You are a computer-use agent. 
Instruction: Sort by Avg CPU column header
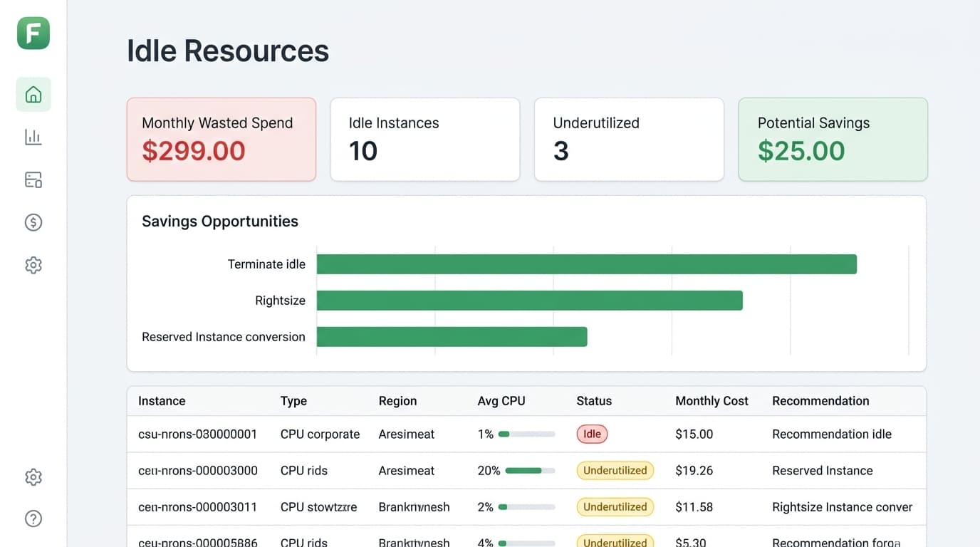tap(501, 401)
